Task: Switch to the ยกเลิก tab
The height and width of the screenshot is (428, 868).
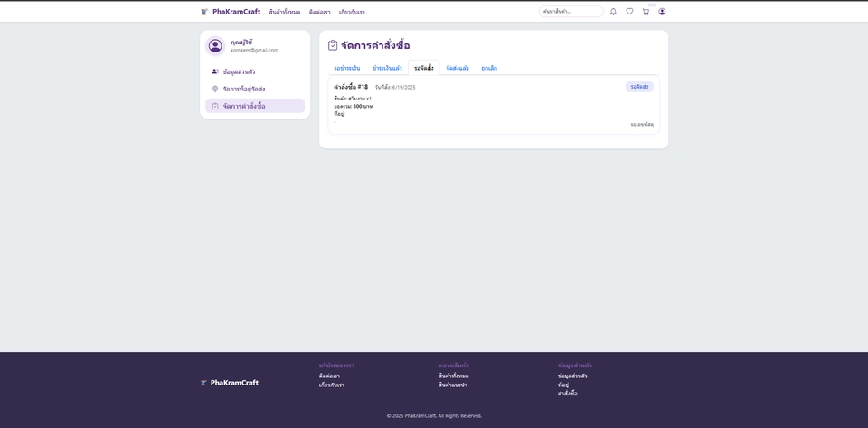Action: 489,68
